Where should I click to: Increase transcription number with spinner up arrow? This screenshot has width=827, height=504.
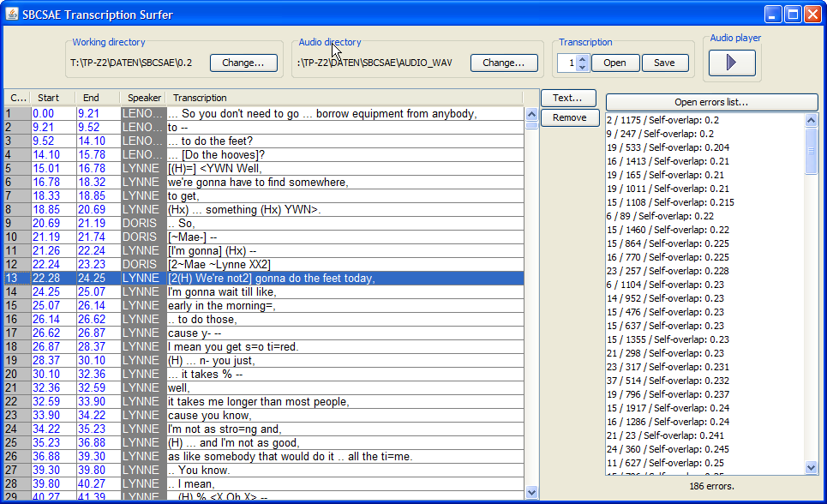pos(582,59)
